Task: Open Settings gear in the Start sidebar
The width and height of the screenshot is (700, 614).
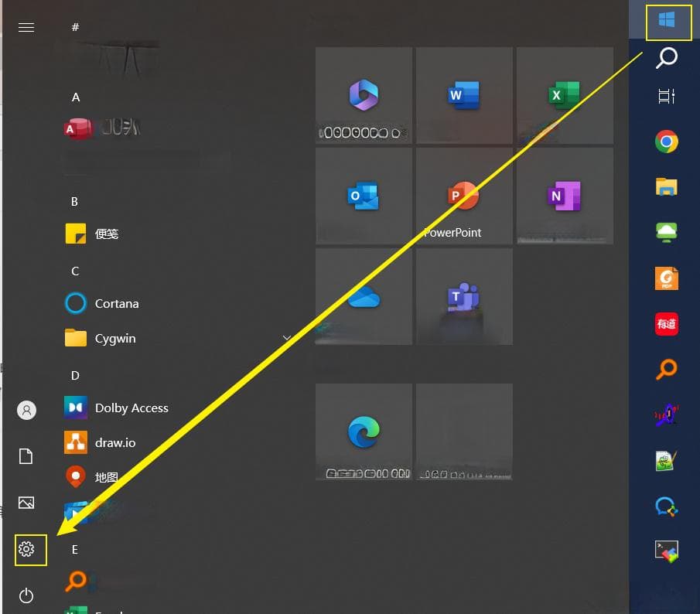Action: (x=26, y=549)
